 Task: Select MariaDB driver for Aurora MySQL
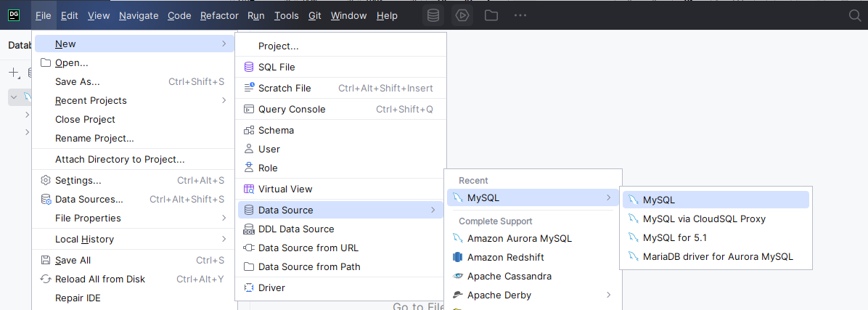click(x=716, y=256)
